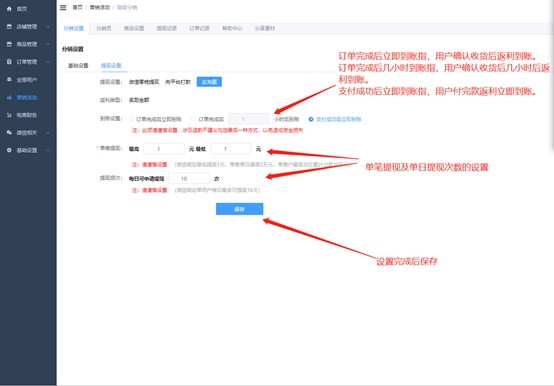
Task: Expand the 订单管理 chevron
Action: coord(48,62)
